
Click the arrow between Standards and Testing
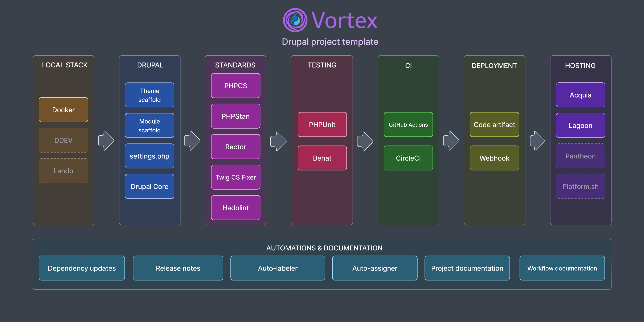pos(278,141)
